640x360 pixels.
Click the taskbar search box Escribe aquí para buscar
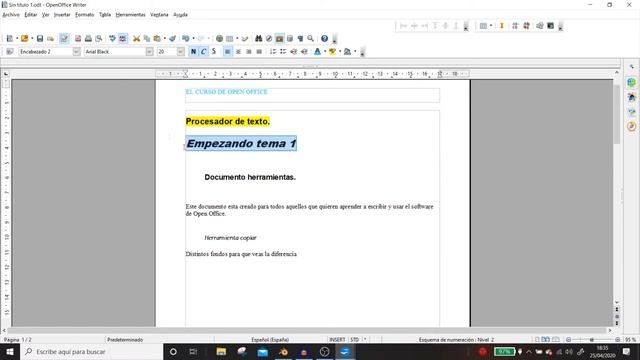click(91, 351)
